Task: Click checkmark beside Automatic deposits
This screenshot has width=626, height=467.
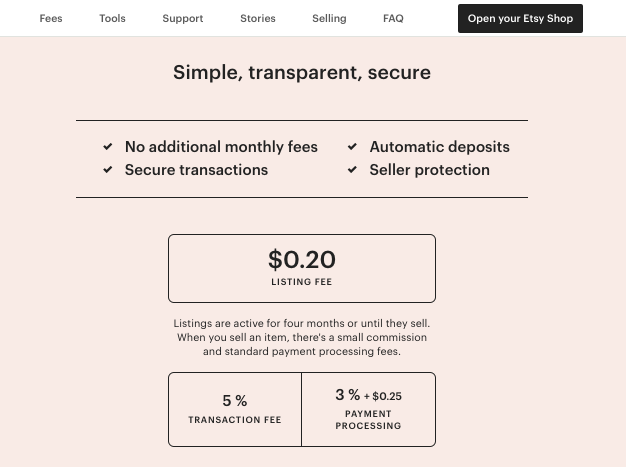Action: 352,146
